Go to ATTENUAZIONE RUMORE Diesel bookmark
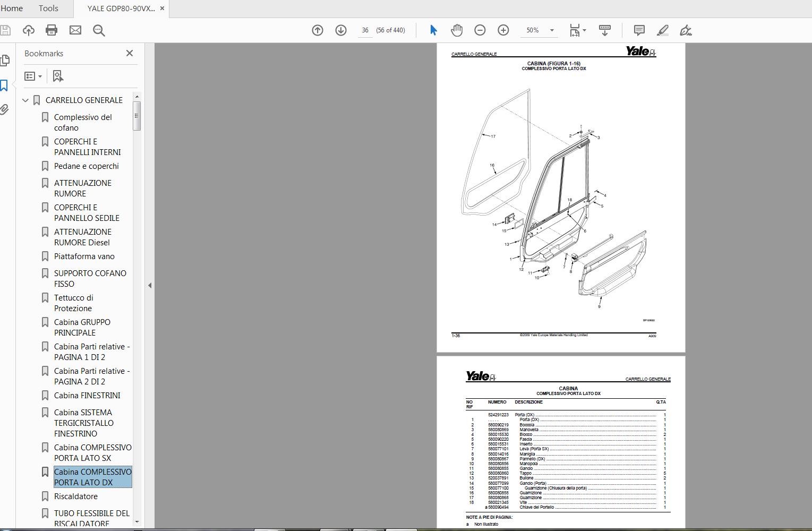Viewport: 812px width, 531px height. click(x=83, y=237)
